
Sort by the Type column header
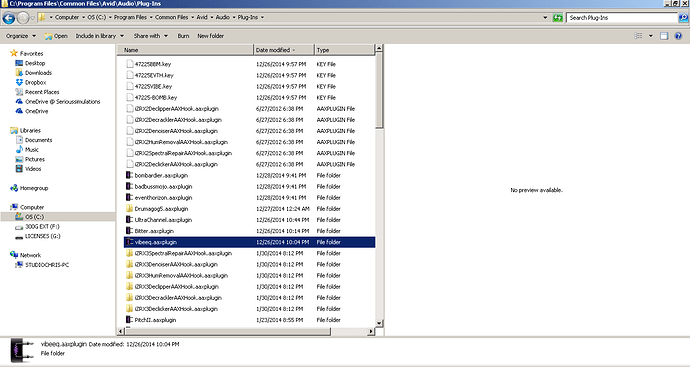pyautogui.click(x=345, y=50)
